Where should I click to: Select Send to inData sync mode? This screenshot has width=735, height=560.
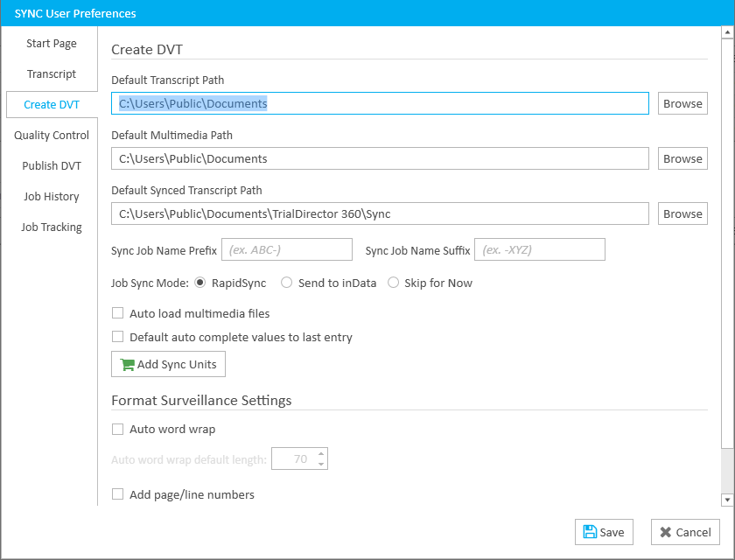(286, 283)
